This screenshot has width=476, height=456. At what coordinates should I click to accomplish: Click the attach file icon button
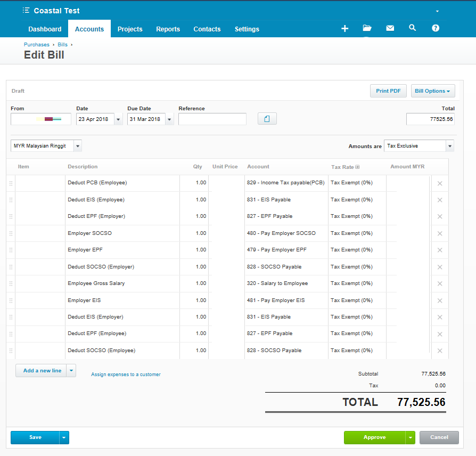pos(267,119)
